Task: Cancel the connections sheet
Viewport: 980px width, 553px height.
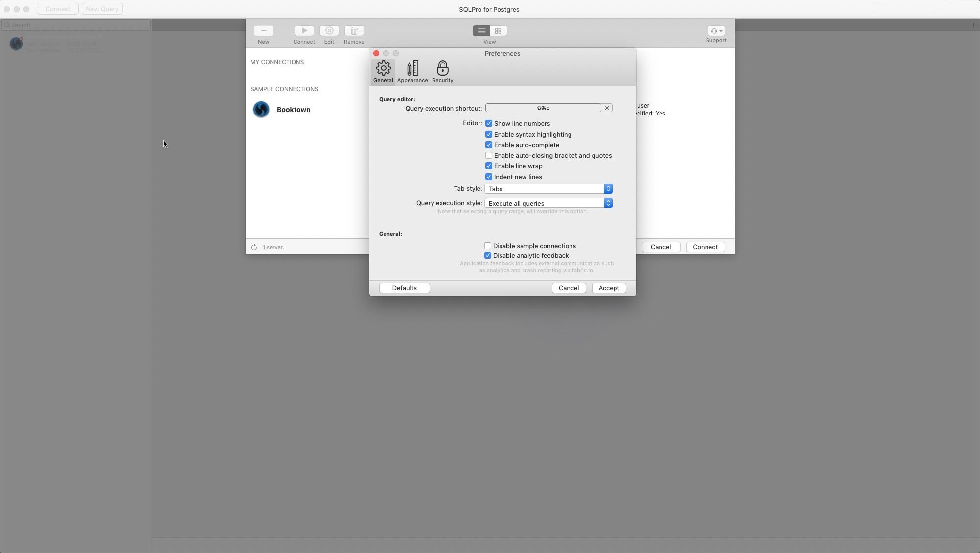Action: point(661,247)
